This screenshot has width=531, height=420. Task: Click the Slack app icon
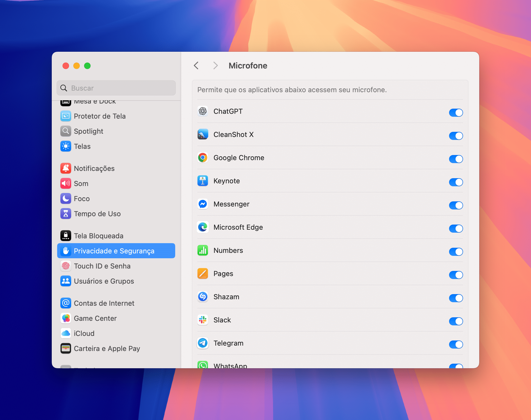(x=203, y=320)
